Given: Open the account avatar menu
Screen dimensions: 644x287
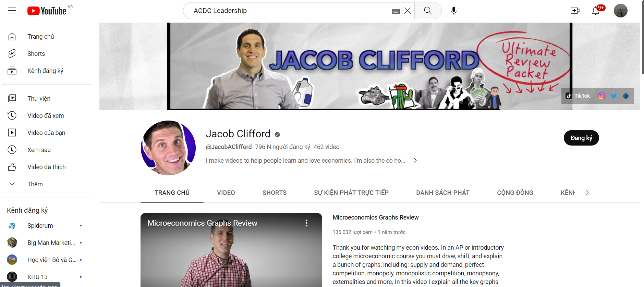Looking at the screenshot, I should pyautogui.click(x=620, y=11).
